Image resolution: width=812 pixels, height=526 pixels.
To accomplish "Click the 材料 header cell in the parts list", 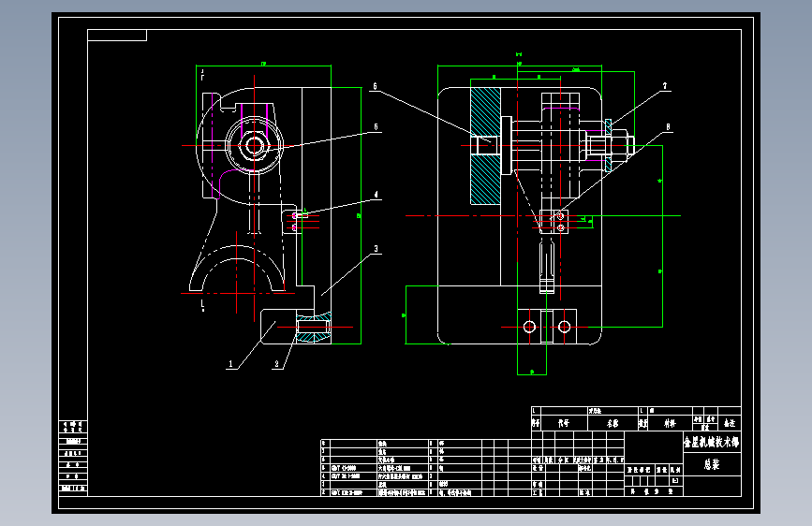I will click(670, 423).
